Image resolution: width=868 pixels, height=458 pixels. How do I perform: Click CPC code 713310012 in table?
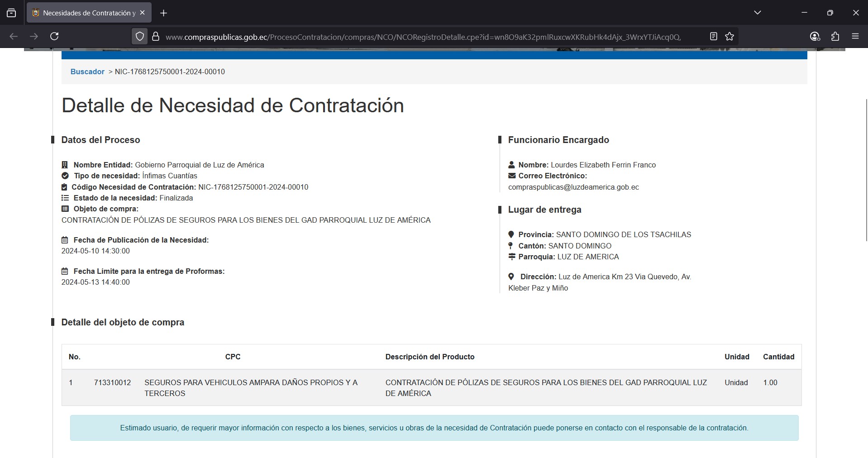click(x=112, y=382)
